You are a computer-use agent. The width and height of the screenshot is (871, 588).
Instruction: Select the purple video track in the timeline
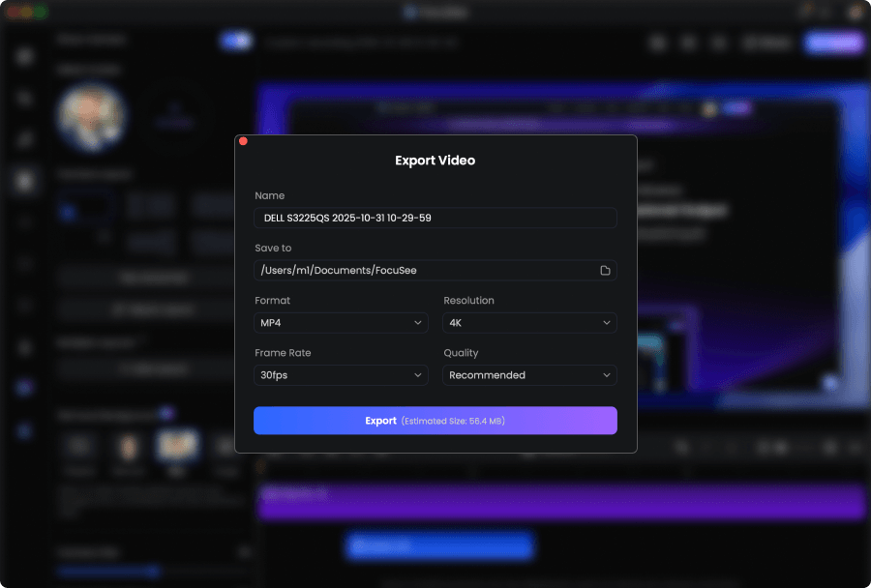561,502
